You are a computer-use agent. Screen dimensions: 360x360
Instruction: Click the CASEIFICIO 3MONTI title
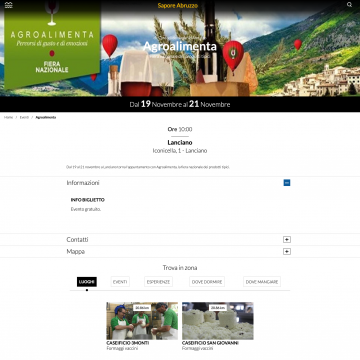[x=128, y=343]
